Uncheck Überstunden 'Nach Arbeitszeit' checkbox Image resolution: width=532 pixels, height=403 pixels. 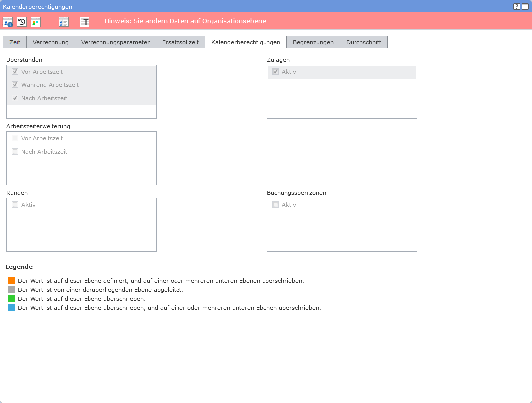pyautogui.click(x=15, y=98)
